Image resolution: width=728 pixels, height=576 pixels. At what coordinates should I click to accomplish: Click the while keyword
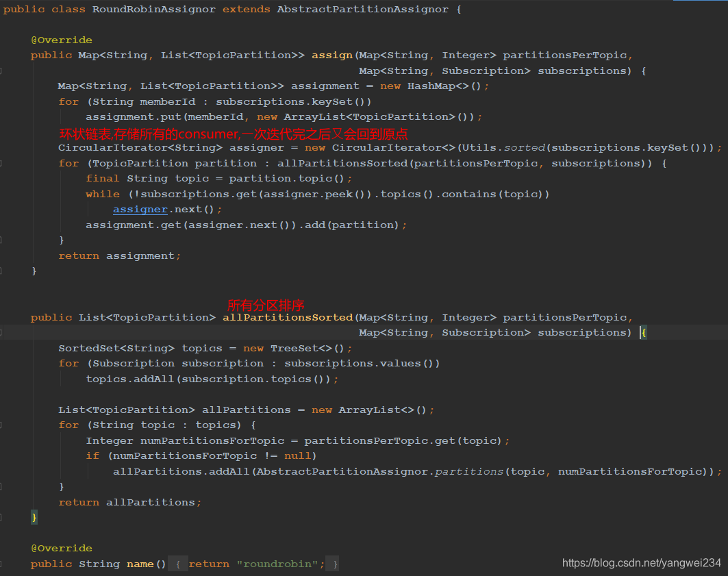(103, 194)
